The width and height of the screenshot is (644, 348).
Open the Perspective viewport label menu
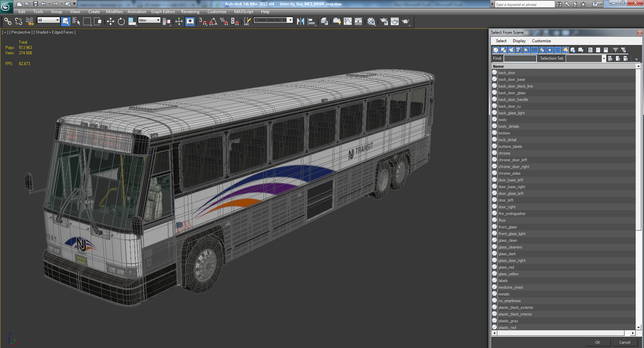20,32
